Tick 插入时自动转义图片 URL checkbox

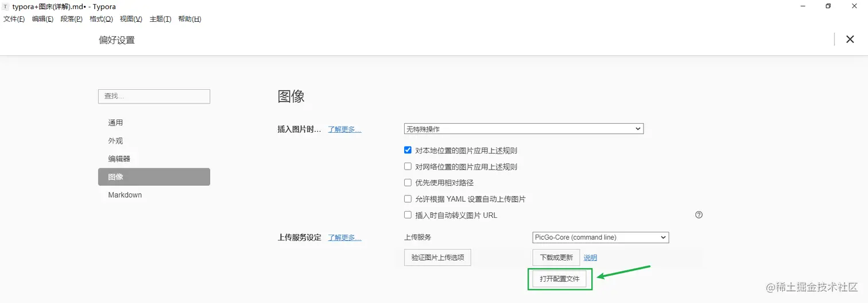click(408, 215)
